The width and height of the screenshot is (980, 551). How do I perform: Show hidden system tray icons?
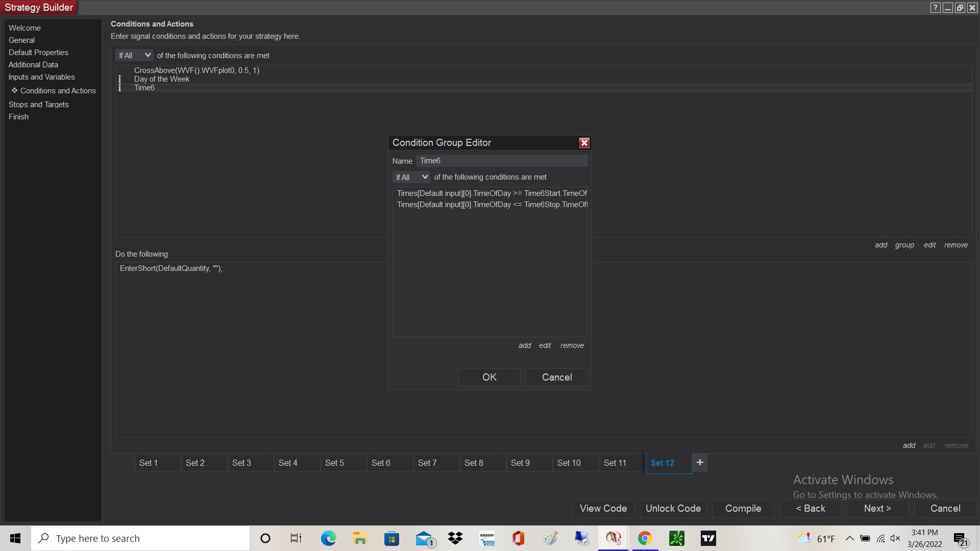click(x=849, y=538)
